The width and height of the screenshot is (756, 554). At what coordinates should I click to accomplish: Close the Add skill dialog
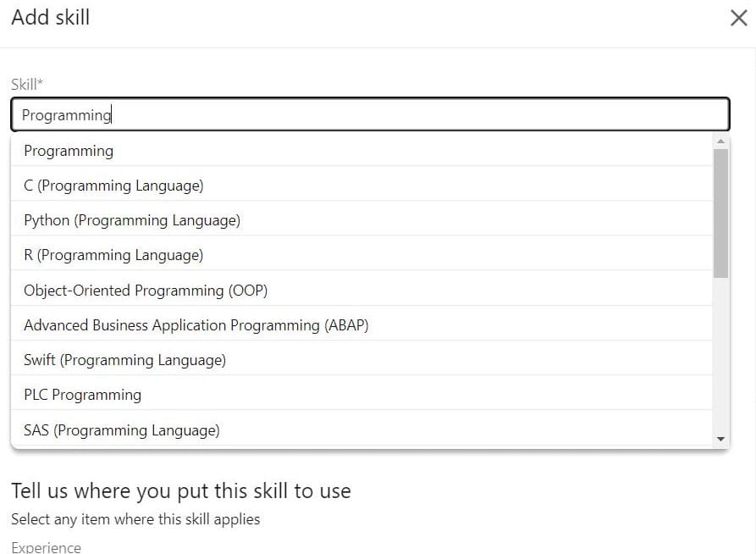click(738, 18)
